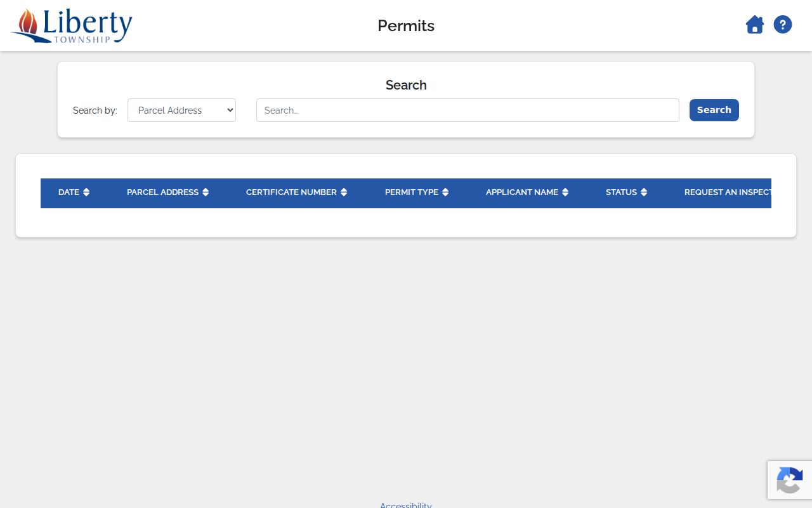
Task: Click the Search heading text
Action: point(406,85)
